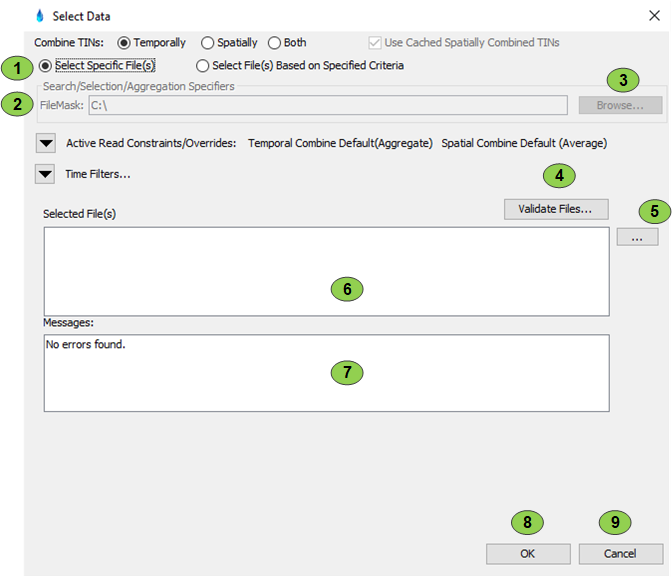The height and width of the screenshot is (578, 672).
Task: Dismiss the dialog with Cancel
Action: 620,553
